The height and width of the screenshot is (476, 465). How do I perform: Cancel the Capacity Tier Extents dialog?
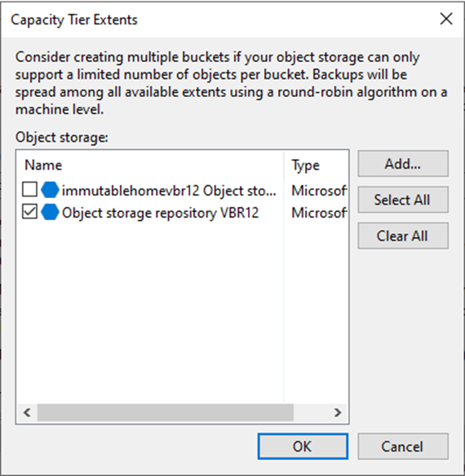click(x=403, y=447)
